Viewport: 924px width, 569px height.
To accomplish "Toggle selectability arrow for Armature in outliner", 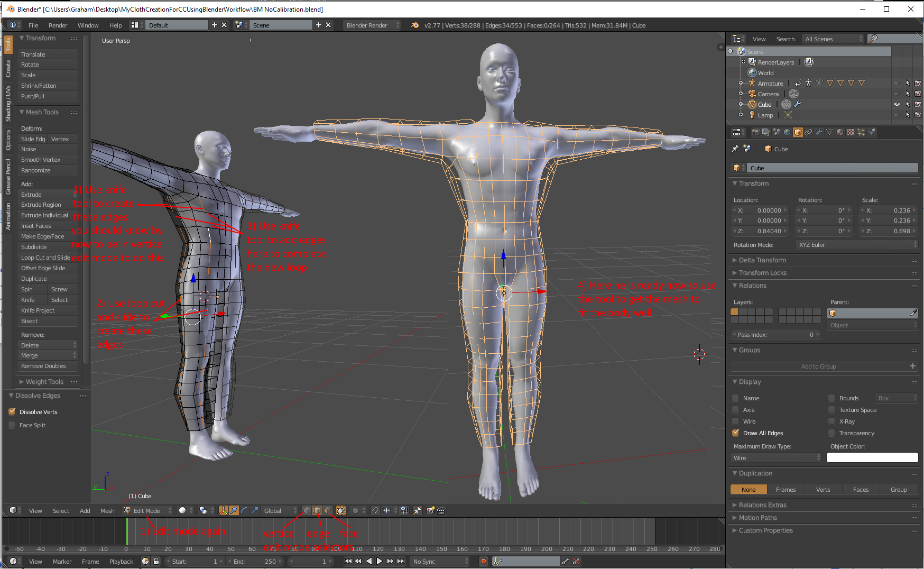I will pyautogui.click(x=908, y=83).
